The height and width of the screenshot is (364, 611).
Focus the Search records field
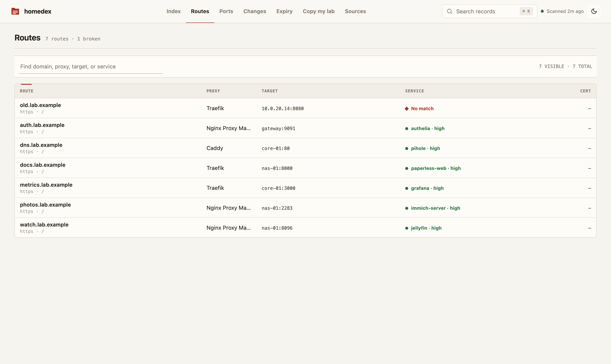pos(489,11)
